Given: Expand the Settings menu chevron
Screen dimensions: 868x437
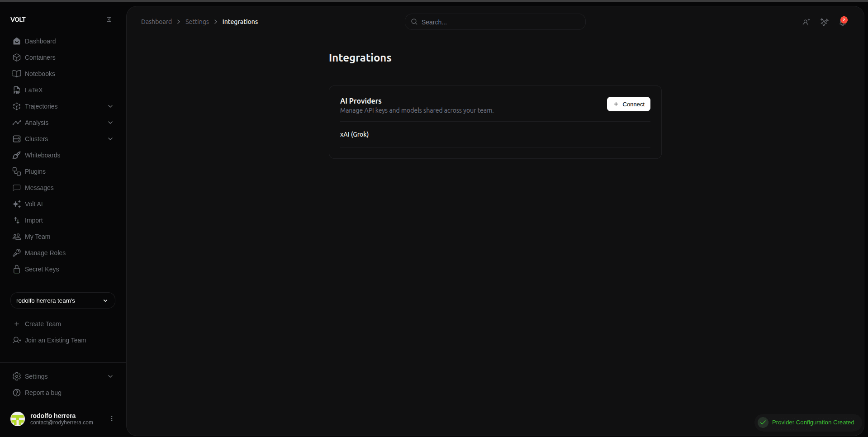Looking at the screenshot, I should click(110, 376).
